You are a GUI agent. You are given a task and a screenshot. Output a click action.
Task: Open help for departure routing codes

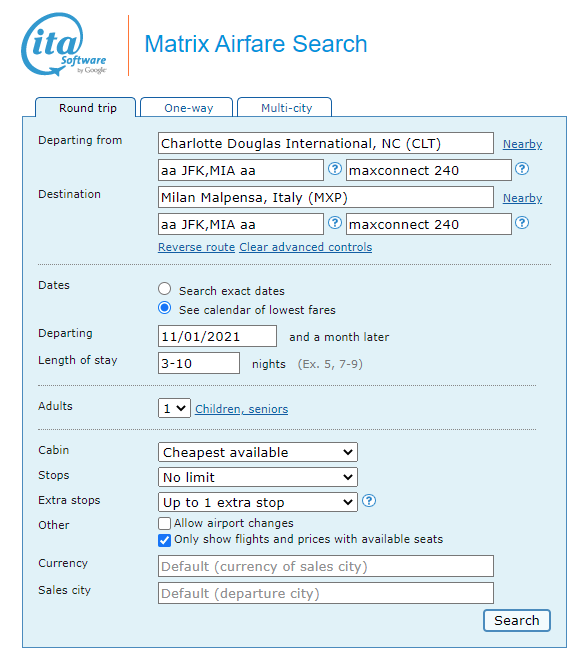click(335, 169)
